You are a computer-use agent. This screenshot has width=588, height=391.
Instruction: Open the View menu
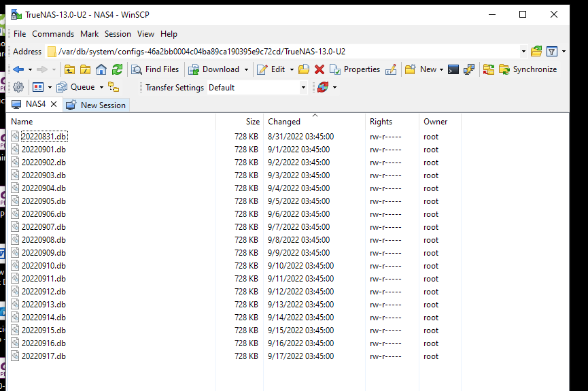145,34
